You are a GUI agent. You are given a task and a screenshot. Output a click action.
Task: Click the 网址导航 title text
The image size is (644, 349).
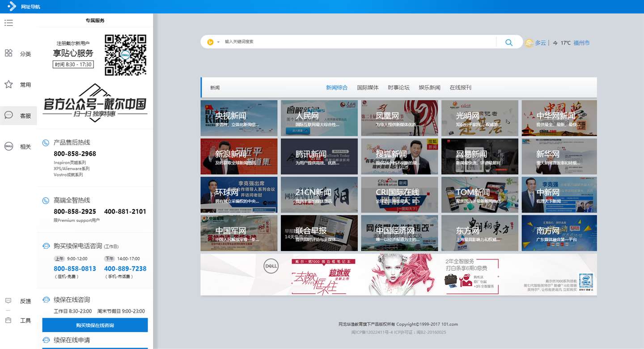(x=31, y=7)
